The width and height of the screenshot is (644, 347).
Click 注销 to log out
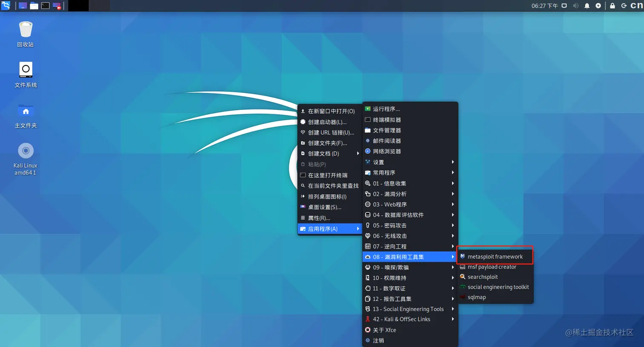click(410, 340)
